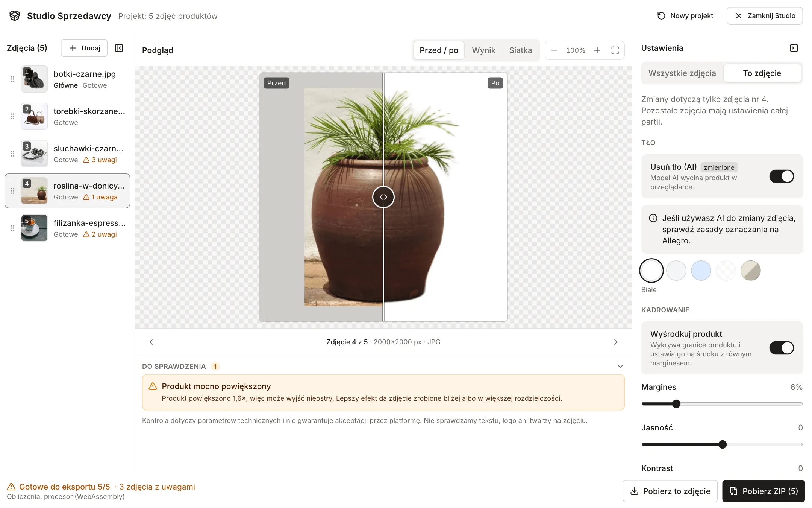
Task: Select filizanka-espresso photo thumbnail
Action: [34, 228]
